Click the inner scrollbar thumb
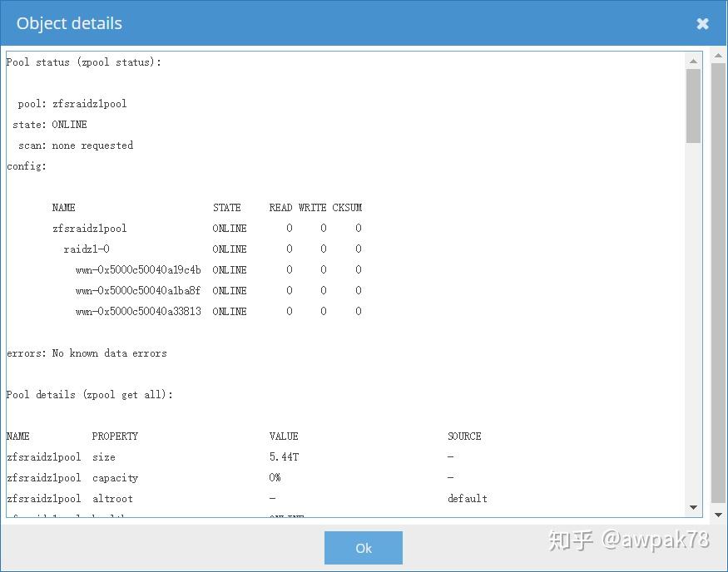Viewport: 728px width, 572px height. click(693, 104)
